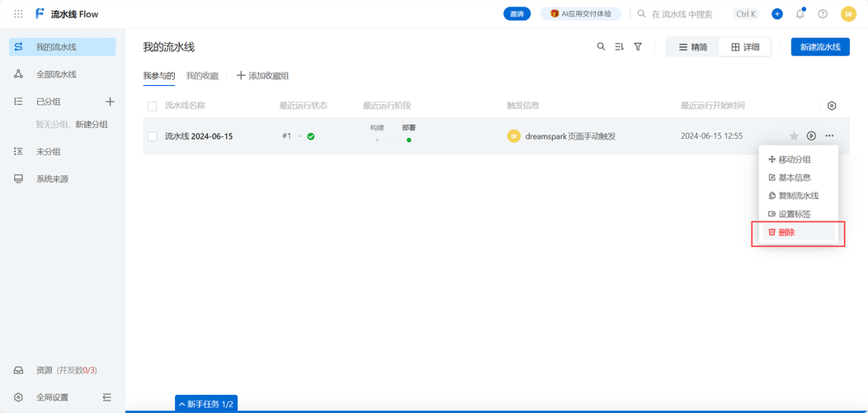
Task: Choose 移动分组 from context menu
Action: 798,159
